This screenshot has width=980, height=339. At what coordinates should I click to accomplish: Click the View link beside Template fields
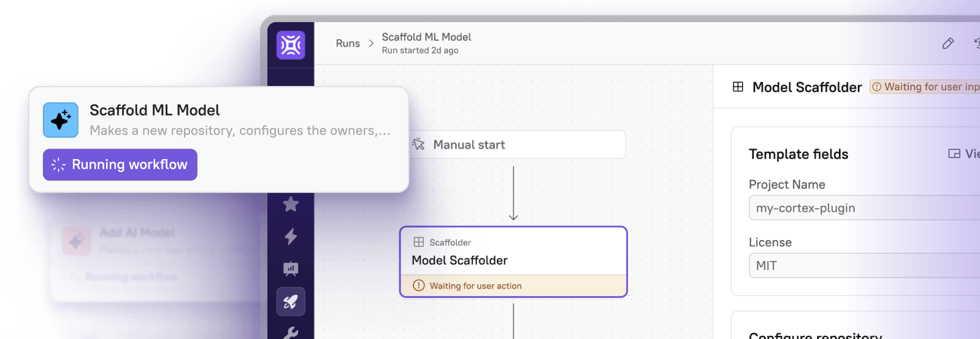(x=964, y=154)
